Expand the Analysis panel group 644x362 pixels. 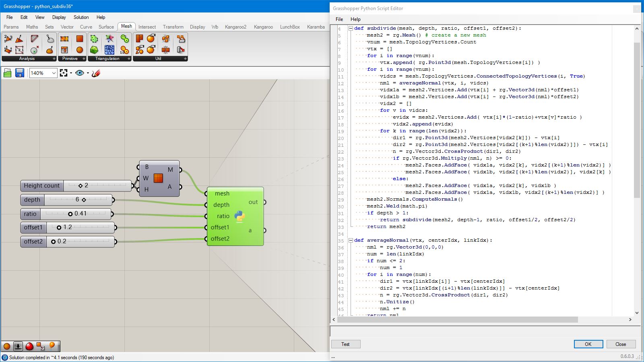(x=54, y=59)
